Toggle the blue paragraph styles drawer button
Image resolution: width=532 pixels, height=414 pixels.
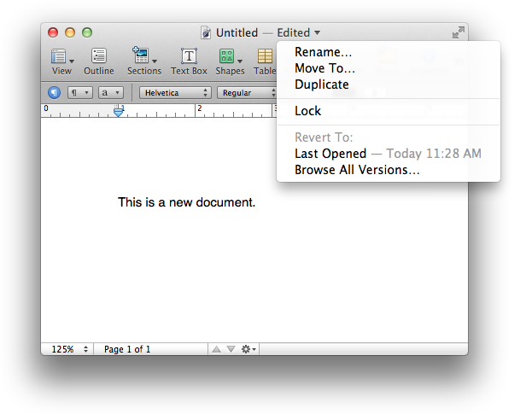pyautogui.click(x=54, y=92)
